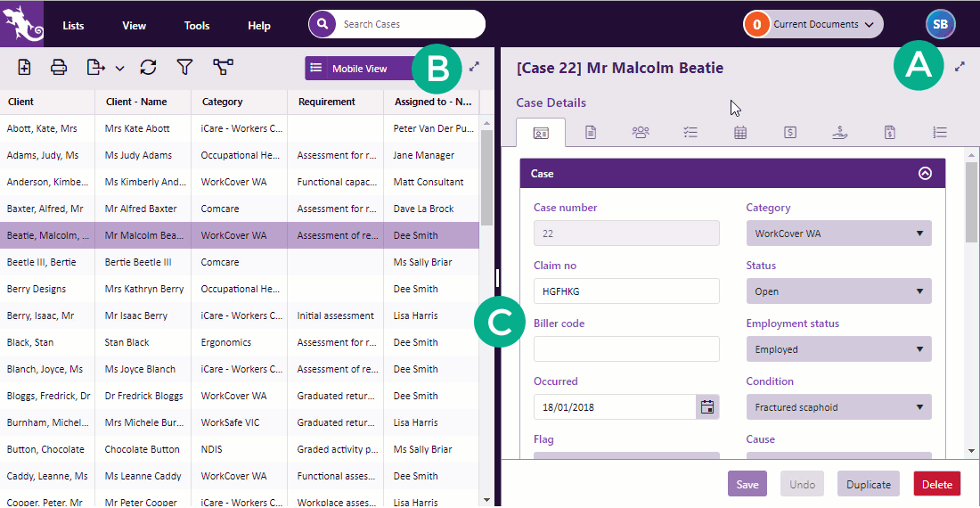
Task: Open the Tools menu
Action: tap(197, 25)
